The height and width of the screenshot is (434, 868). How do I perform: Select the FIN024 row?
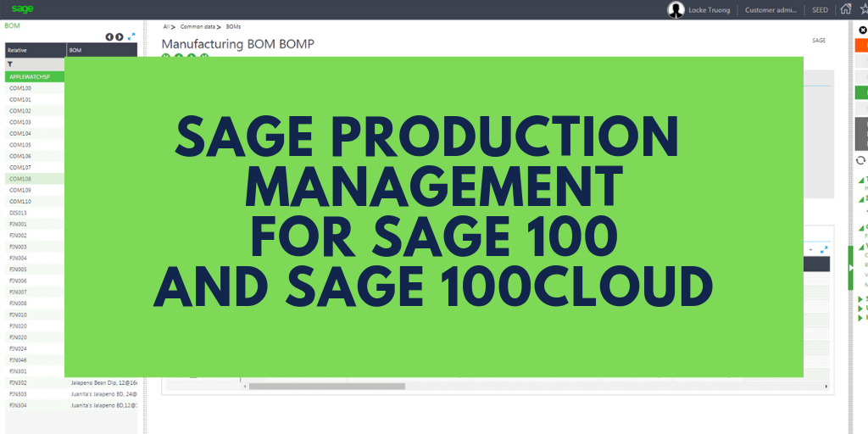click(36, 348)
